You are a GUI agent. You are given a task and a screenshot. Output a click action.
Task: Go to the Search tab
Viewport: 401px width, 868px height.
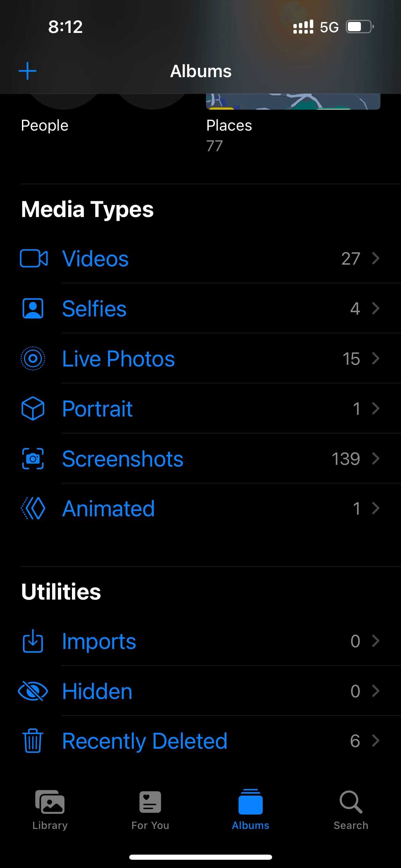[351, 810]
